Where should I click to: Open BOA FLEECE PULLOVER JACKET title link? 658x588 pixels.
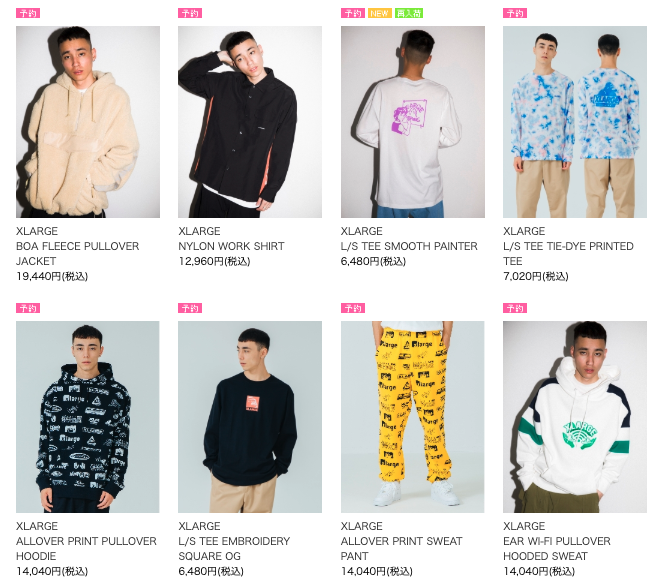pos(77,253)
